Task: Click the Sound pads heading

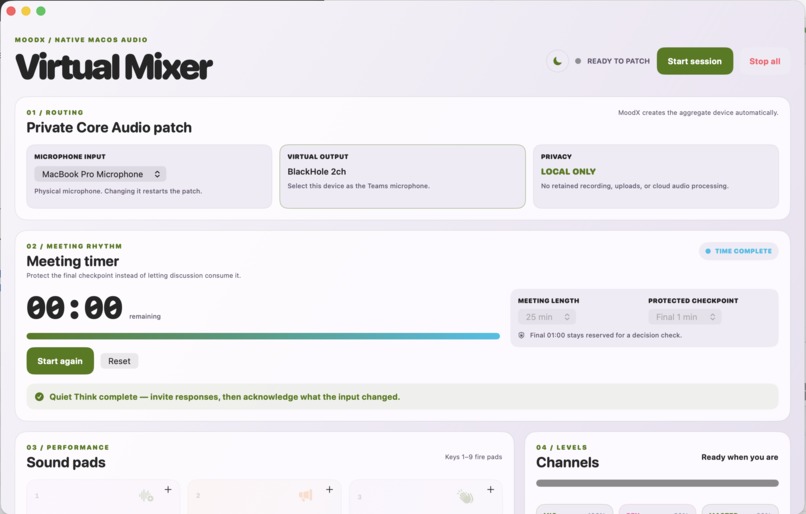Action: point(66,463)
